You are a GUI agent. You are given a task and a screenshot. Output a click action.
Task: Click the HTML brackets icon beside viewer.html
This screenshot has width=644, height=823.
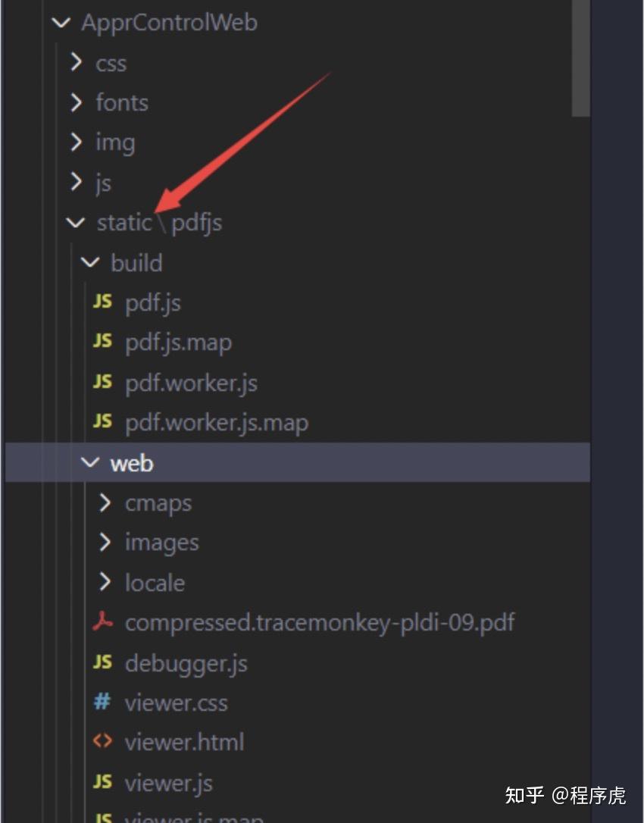(x=102, y=741)
